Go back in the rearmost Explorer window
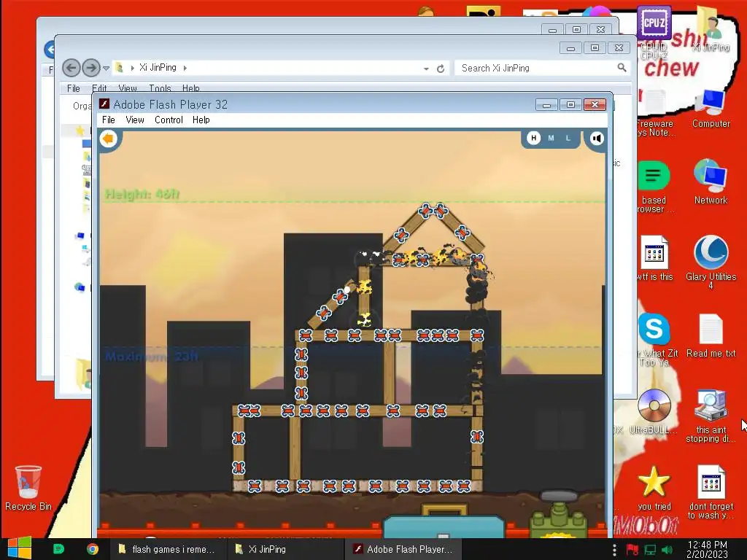This screenshot has width=747, height=560. click(x=49, y=50)
